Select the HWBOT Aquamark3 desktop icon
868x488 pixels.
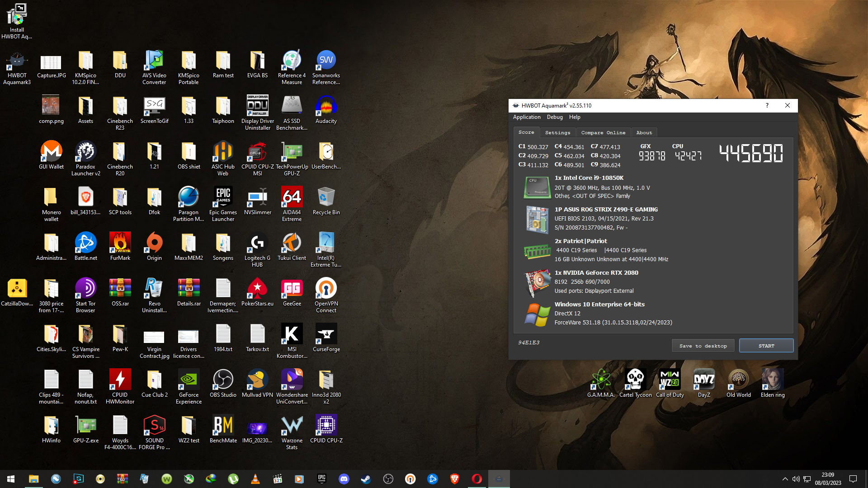[17, 68]
